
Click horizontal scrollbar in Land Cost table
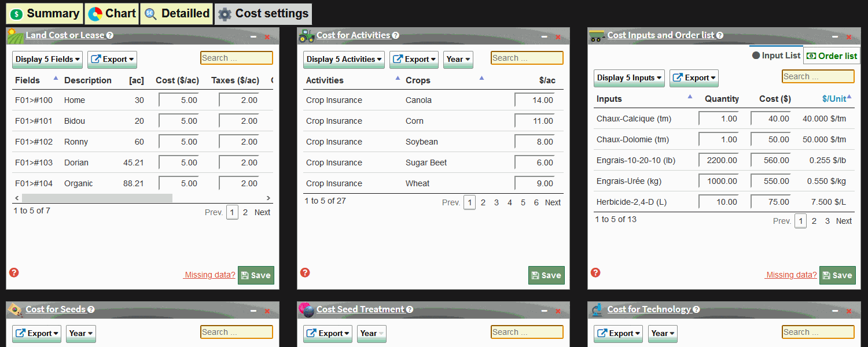tap(97, 198)
